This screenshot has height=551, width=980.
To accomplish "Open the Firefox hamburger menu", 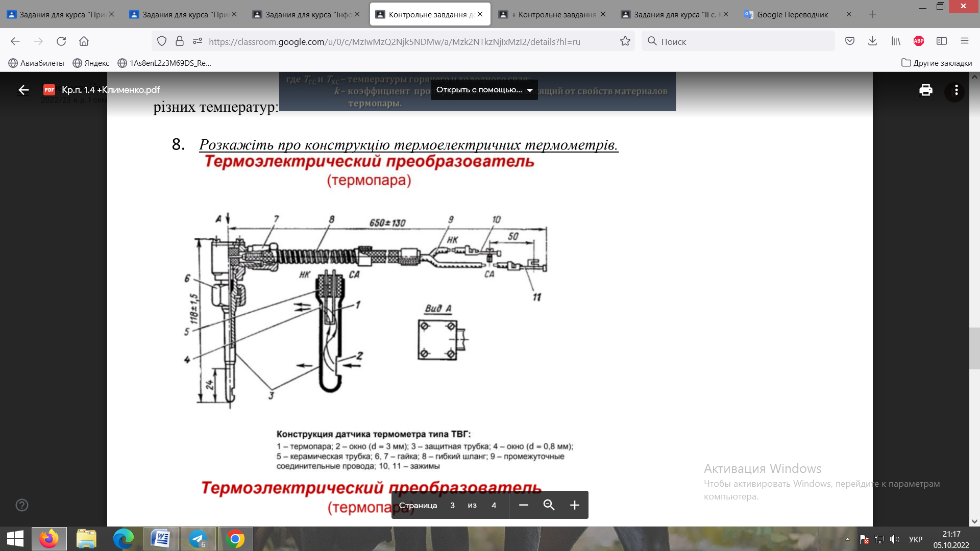I will 964,41.
